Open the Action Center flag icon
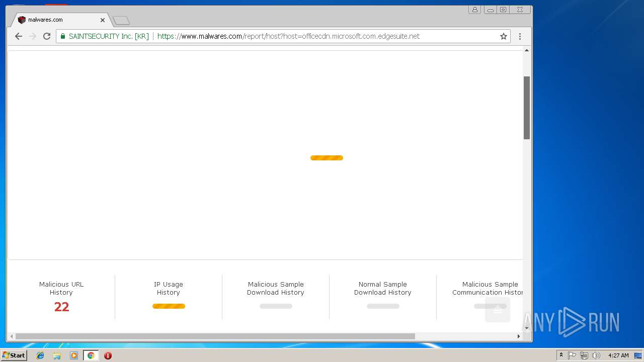Image resolution: width=644 pixels, height=362 pixels. pos(572,355)
